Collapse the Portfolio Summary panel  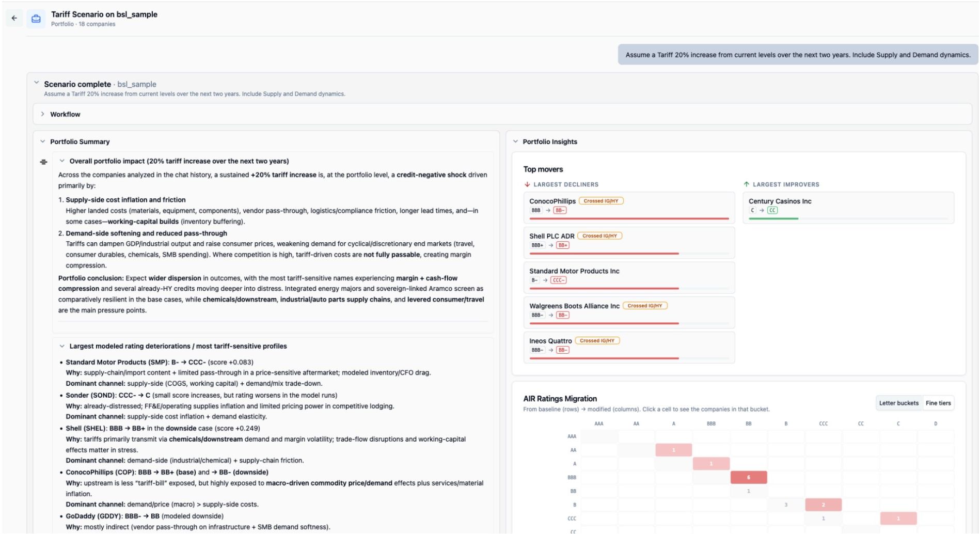tap(42, 142)
